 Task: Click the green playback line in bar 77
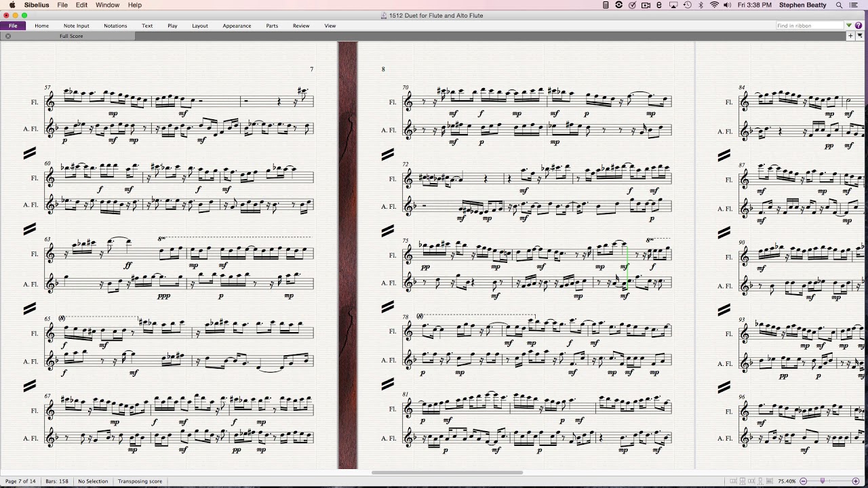point(627,268)
